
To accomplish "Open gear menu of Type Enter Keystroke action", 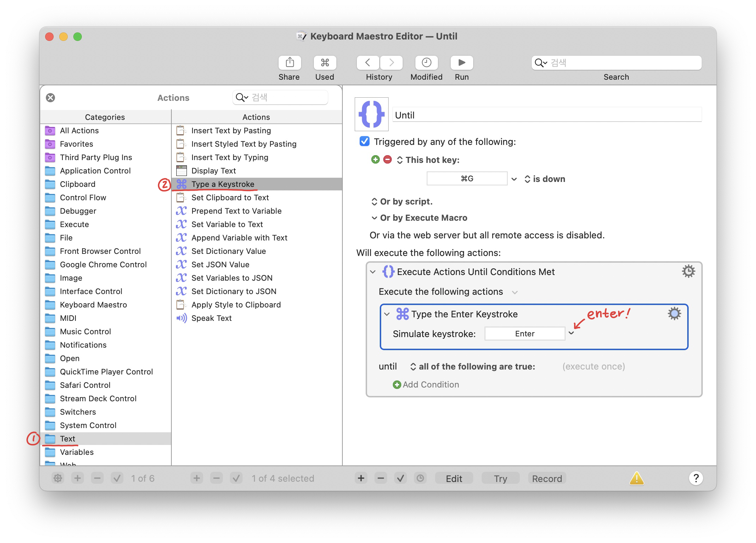I will pyautogui.click(x=674, y=313).
